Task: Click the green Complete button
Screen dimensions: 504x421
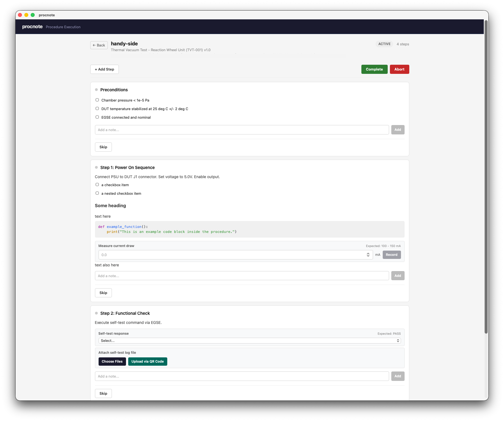Action: click(374, 69)
